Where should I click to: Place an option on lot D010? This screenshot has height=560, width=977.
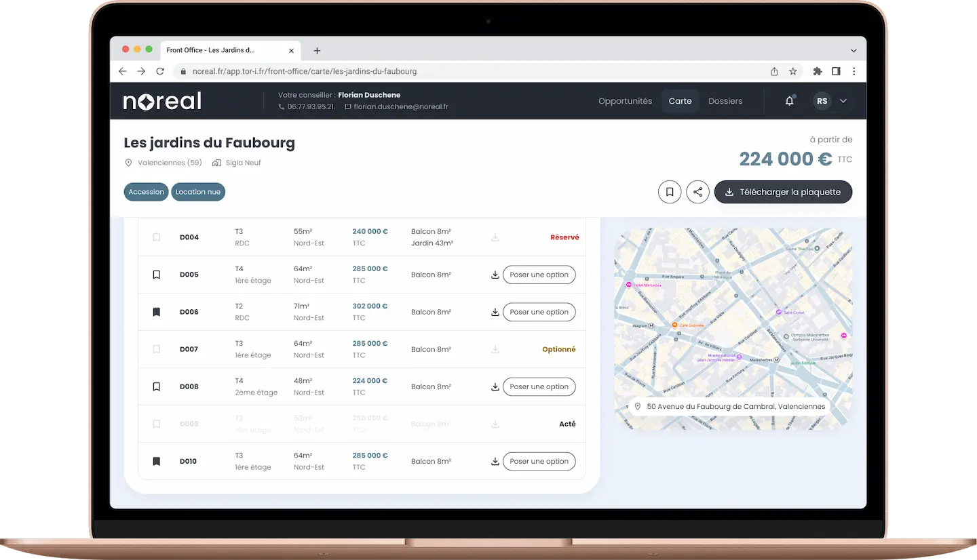click(539, 461)
